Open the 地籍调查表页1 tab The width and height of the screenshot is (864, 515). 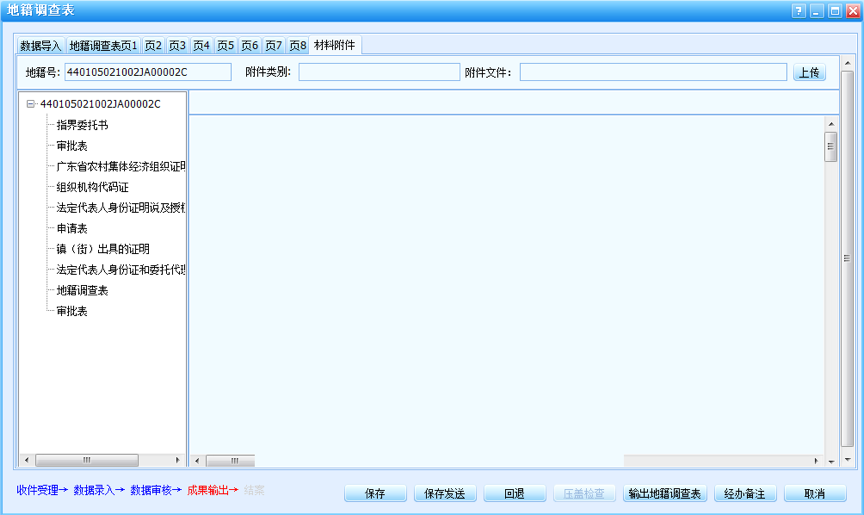[x=103, y=46]
